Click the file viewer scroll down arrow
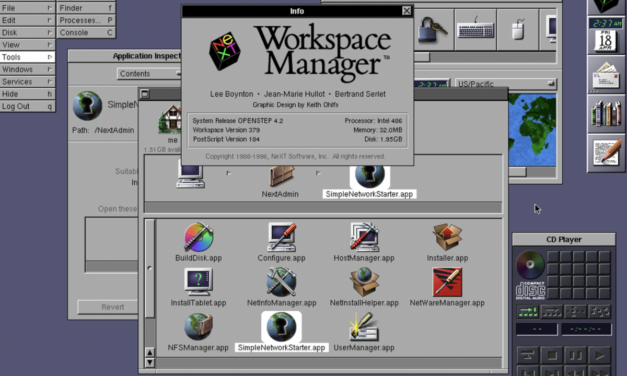The width and height of the screenshot is (627, 376). (x=150, y=363)
